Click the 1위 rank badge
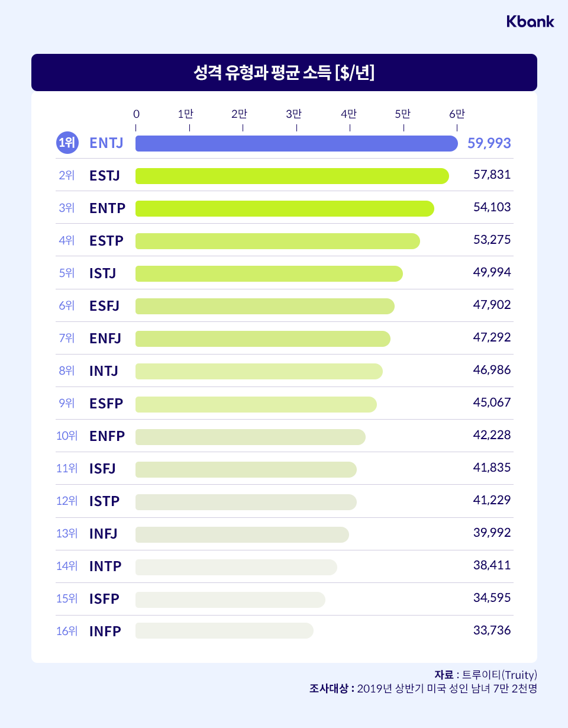568x728 pixels. tap(67, 143)
